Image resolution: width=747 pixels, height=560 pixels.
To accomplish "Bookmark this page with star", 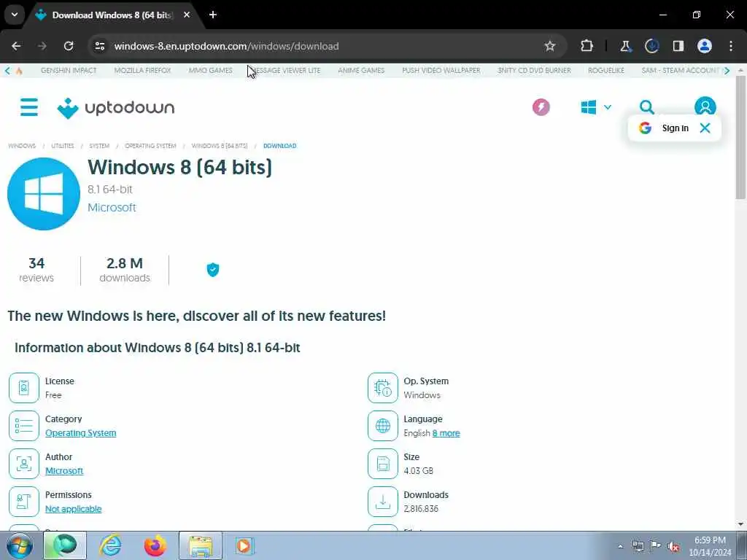I will [x=550, y=46].
